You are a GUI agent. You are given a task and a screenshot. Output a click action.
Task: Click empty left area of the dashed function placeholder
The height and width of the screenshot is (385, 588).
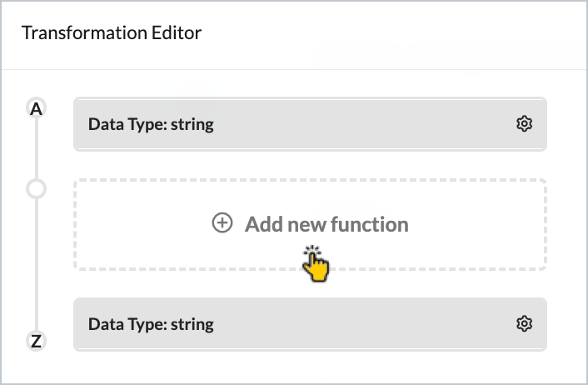(133, 224)
